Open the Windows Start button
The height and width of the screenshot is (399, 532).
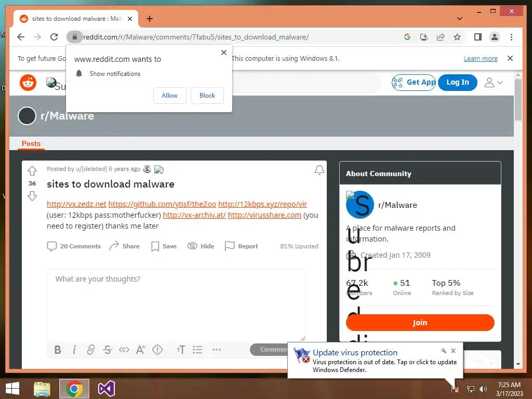pos(12,389)
